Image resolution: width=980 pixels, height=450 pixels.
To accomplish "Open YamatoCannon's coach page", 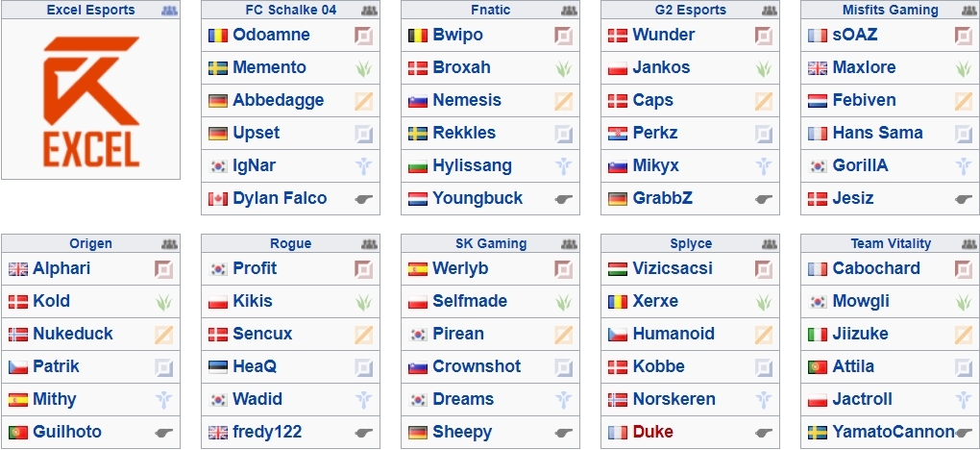I will tap(894, 431).
